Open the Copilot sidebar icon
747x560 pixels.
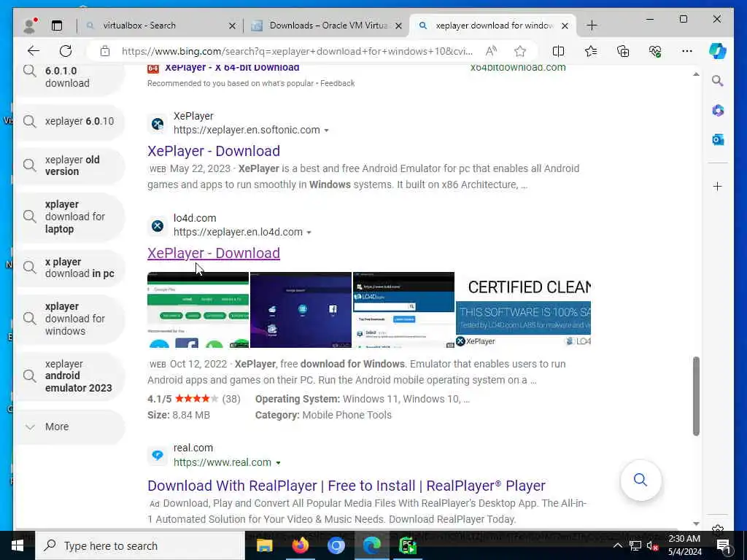point(718,51)
